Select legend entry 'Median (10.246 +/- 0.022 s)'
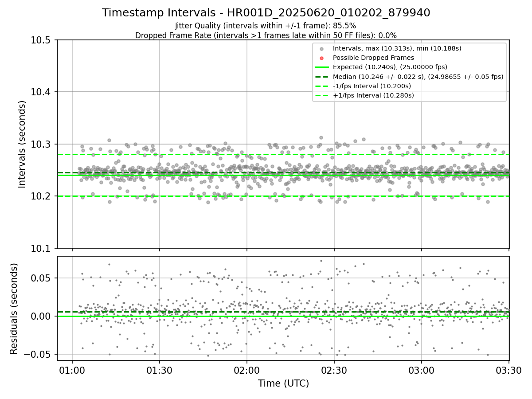The width and height of the screenshot is (532, 399). (x=418, y=77)
